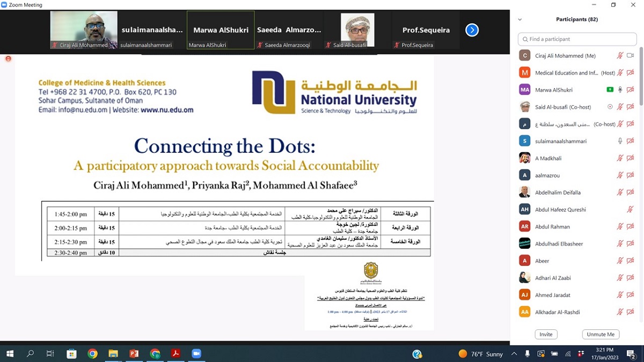Select Marwa AlShukri's active speaker tile
644x362 pixels.
221,30
